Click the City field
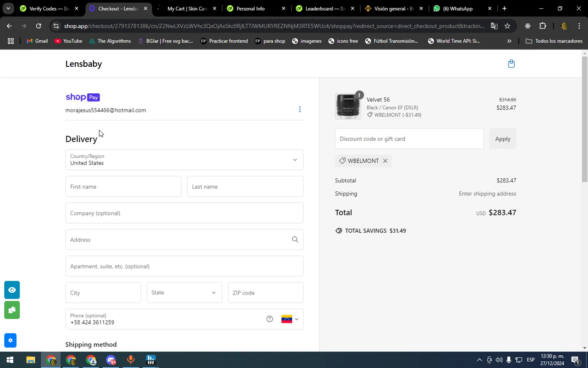This screenshot has height=368, width=588. coord(103,293)
